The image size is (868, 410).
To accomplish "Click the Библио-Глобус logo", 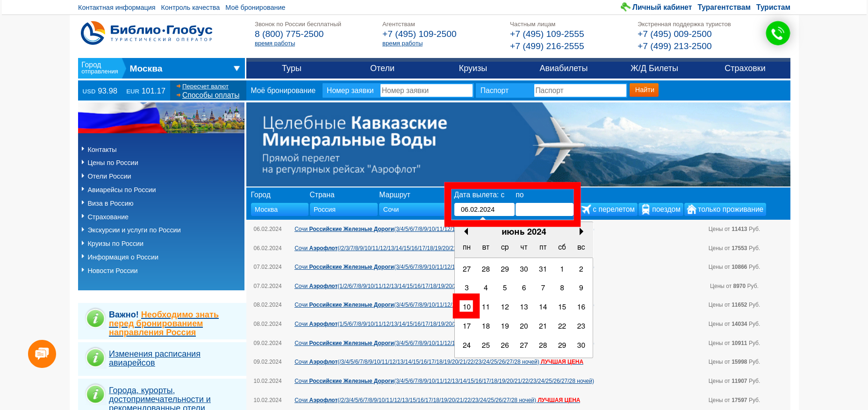I will click(146, 33).
